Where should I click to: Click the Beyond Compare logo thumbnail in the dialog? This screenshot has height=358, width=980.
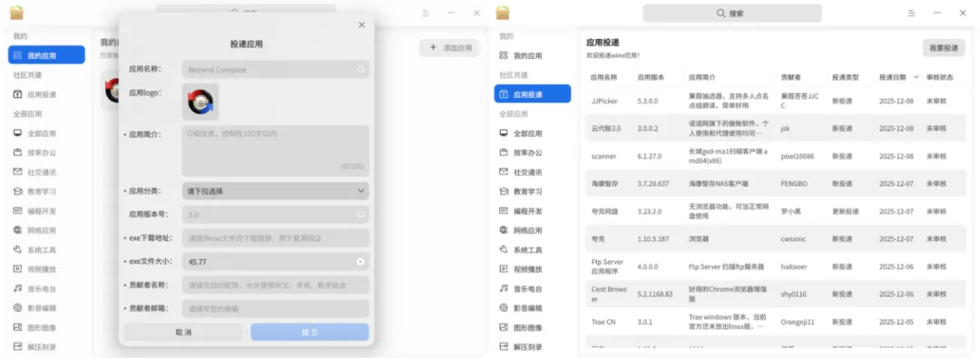[x=201, y=102]
